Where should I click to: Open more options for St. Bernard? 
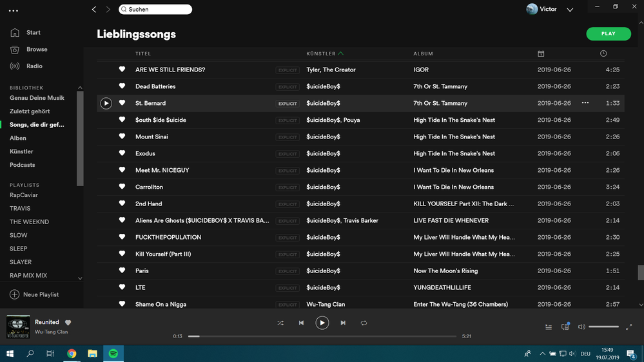pos(585,103)
